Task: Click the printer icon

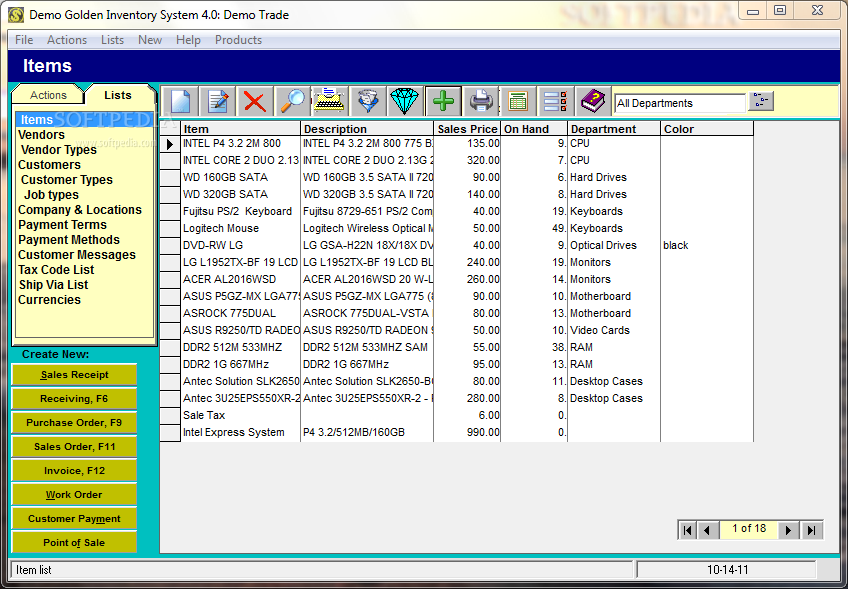Action: pos(480,101)
